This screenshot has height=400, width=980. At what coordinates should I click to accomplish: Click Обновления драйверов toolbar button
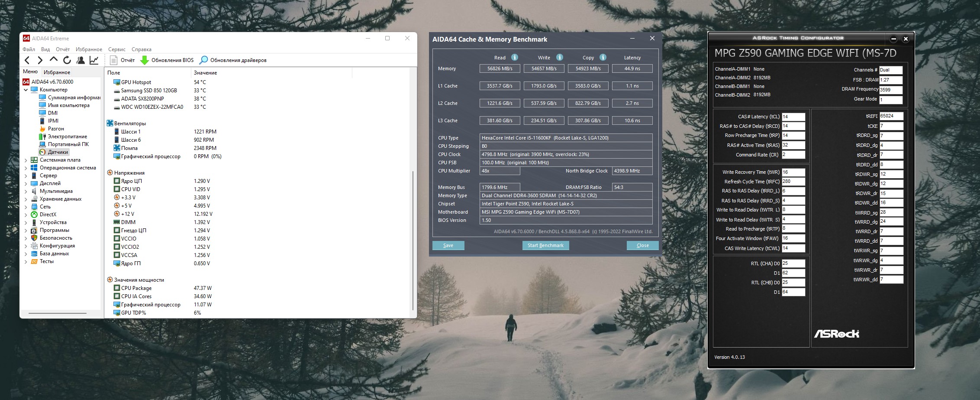coord(233,60)
